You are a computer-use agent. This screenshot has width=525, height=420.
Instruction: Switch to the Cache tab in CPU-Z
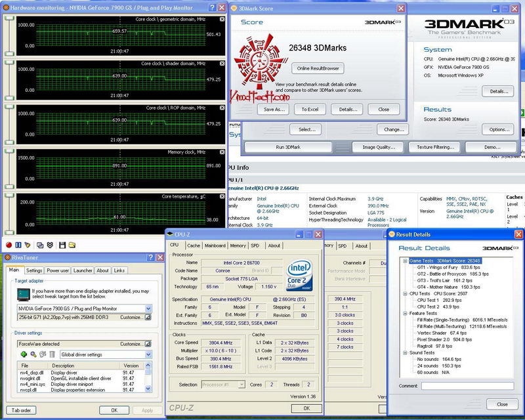pos(194,245)
